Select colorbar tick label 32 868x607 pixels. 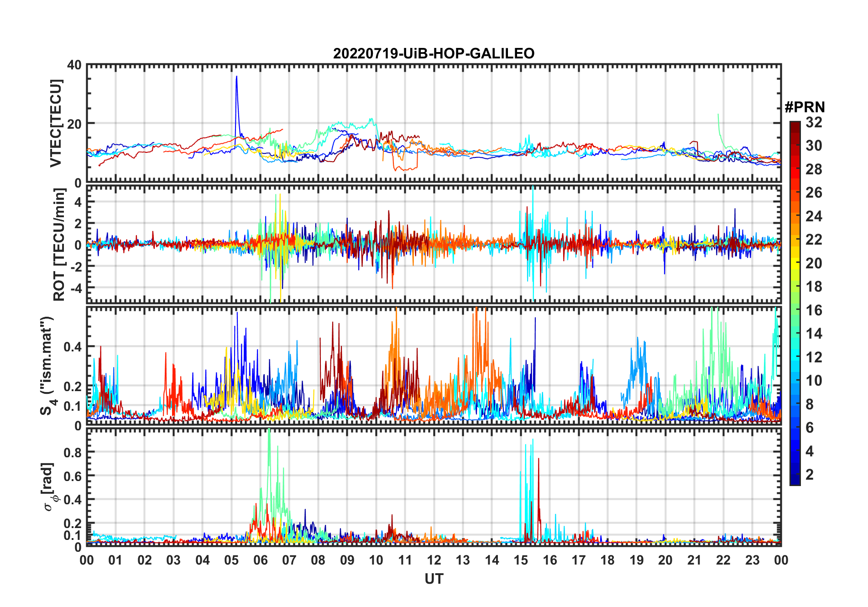click(814, 122)
